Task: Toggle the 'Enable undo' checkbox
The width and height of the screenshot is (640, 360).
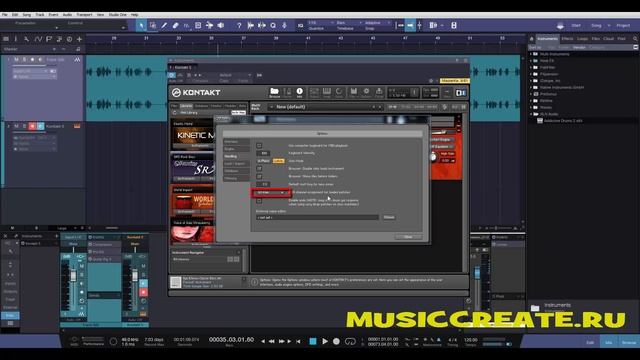Action: pos(259,201)
